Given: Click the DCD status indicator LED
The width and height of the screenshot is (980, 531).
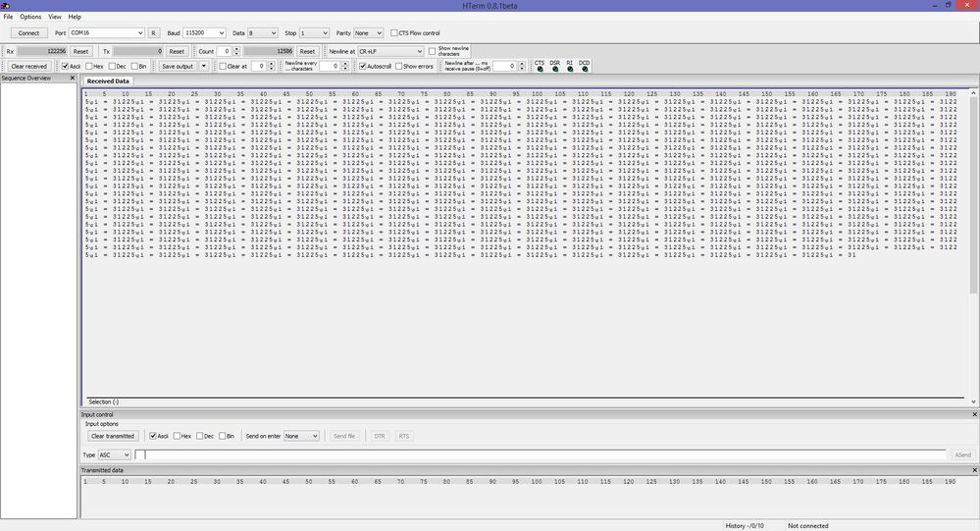Looking at the screenshot, I should pyautogui.click(x=585, y=69).
